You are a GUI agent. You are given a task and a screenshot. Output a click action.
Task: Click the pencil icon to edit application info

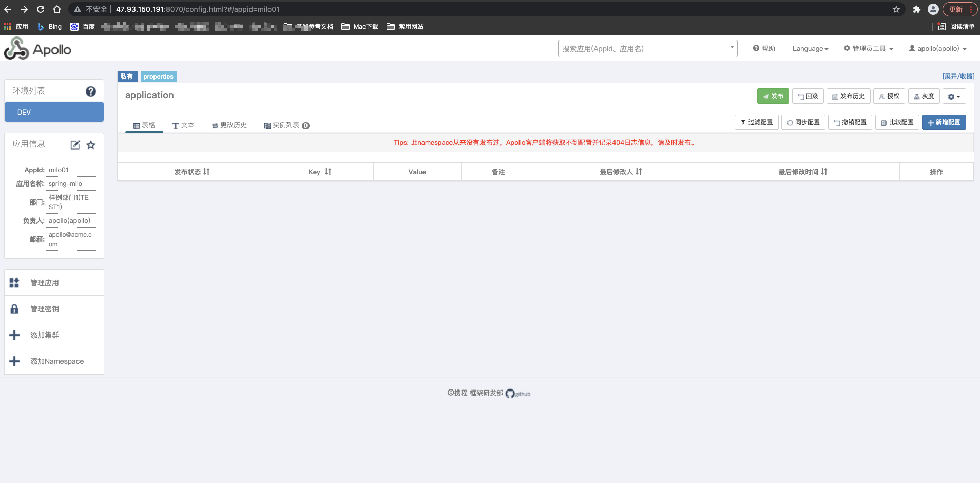click(x=75, y=145)
